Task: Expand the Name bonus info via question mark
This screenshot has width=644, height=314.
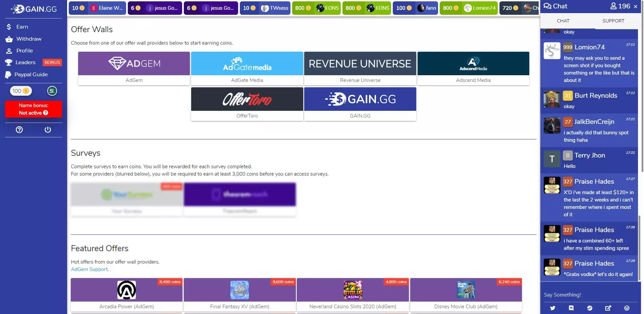Action: (45, 113)
